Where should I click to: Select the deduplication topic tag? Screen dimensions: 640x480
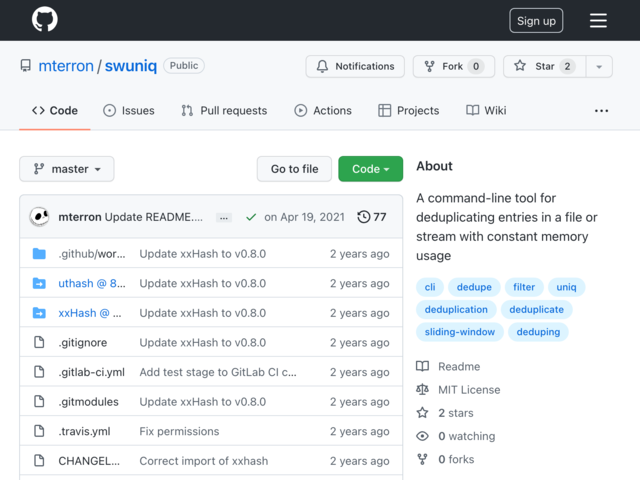point(456,309)
